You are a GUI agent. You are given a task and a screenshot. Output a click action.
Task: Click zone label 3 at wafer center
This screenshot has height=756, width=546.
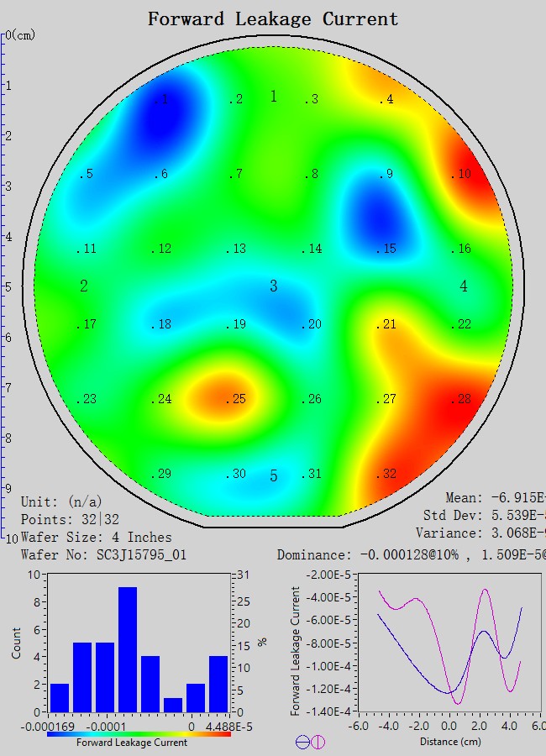273,286
